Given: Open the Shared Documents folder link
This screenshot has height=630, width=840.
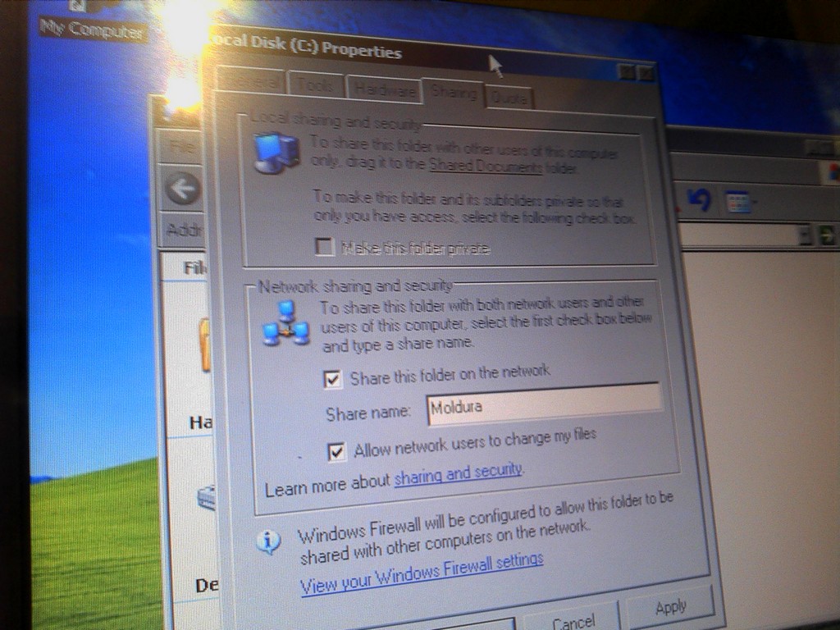Looking at the screenshot, I should tap(486, 166).
